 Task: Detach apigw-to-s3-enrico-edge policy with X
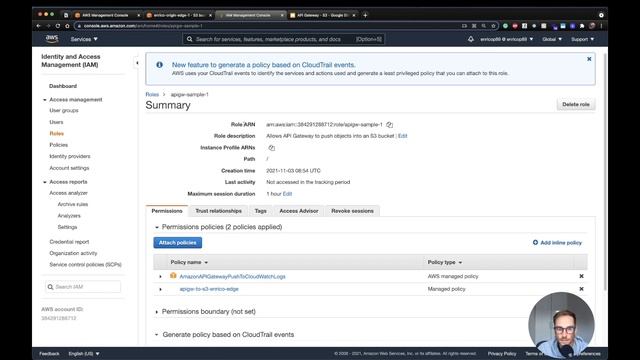[x=581, y=289]
